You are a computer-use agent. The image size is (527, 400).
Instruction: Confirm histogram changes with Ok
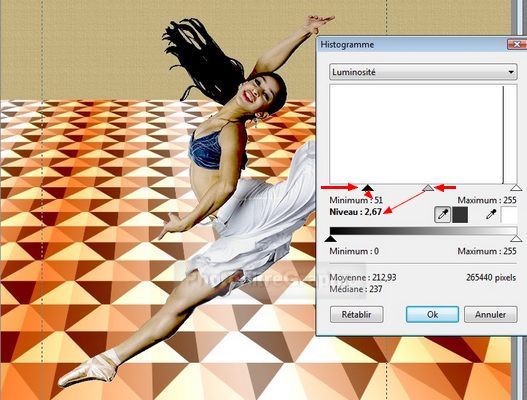click(432, 315)
